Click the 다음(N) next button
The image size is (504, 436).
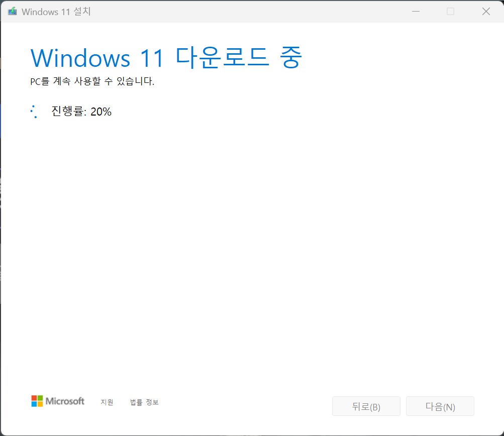pyautogui.click(x=440, y=406)
